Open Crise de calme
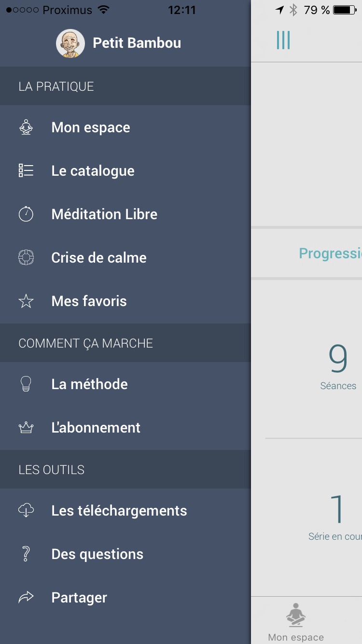Viewport: 362px width, 644px height. click(x=99, y=258)
